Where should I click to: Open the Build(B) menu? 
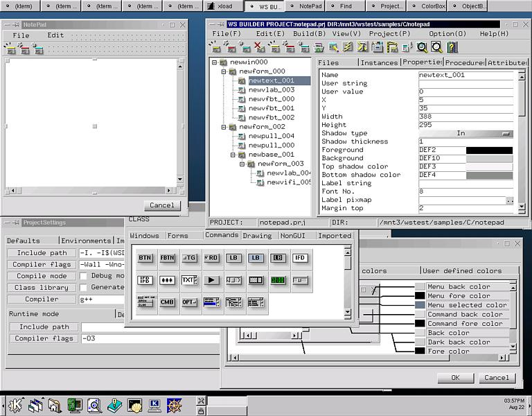tap(309, 33)
